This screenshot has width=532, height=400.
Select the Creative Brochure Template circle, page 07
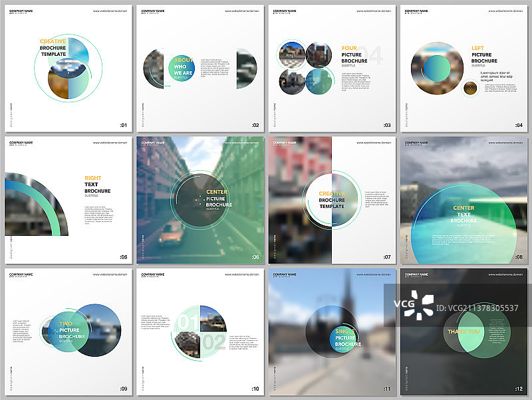[331, 200]
